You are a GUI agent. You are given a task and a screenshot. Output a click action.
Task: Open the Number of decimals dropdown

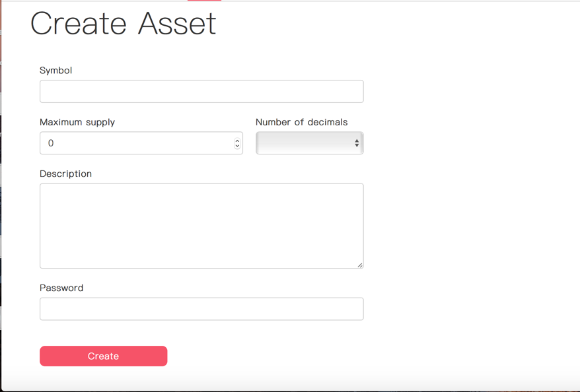pos(310,143)
